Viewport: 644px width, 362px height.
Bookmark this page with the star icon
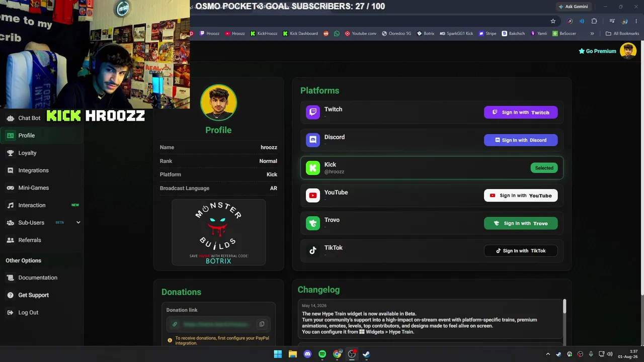[553, 21]
